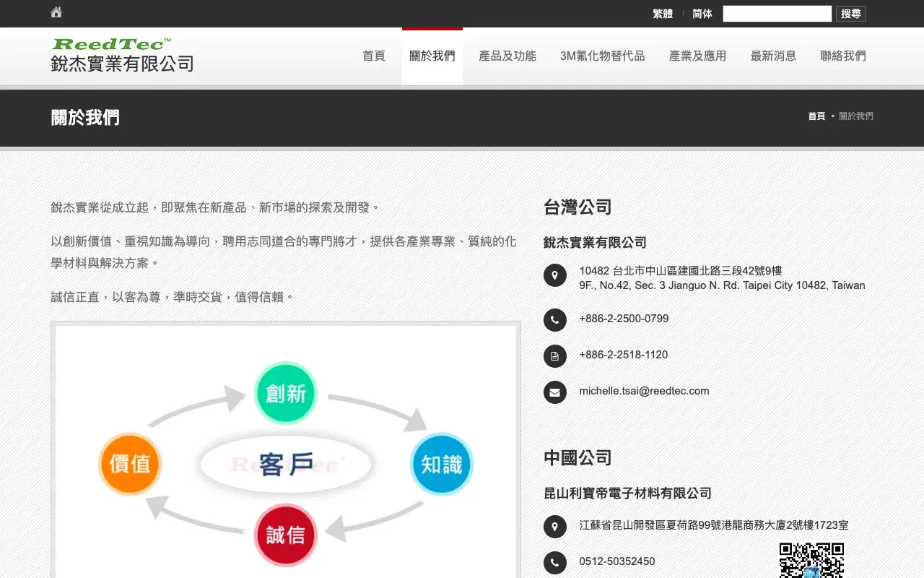The height and width of the screenshot is (578, 924).
Task: Click Taipei English address line
Action: click(722, 285)
